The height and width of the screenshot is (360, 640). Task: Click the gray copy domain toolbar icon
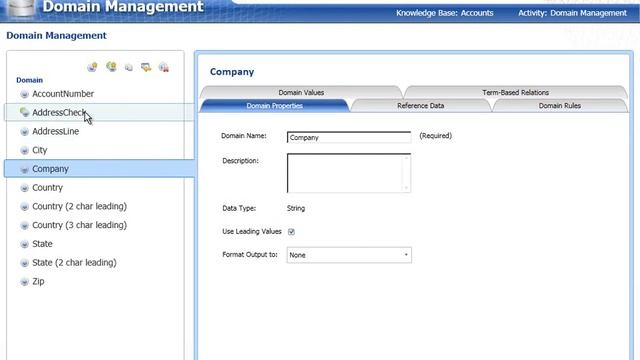(x=129, y=67)
